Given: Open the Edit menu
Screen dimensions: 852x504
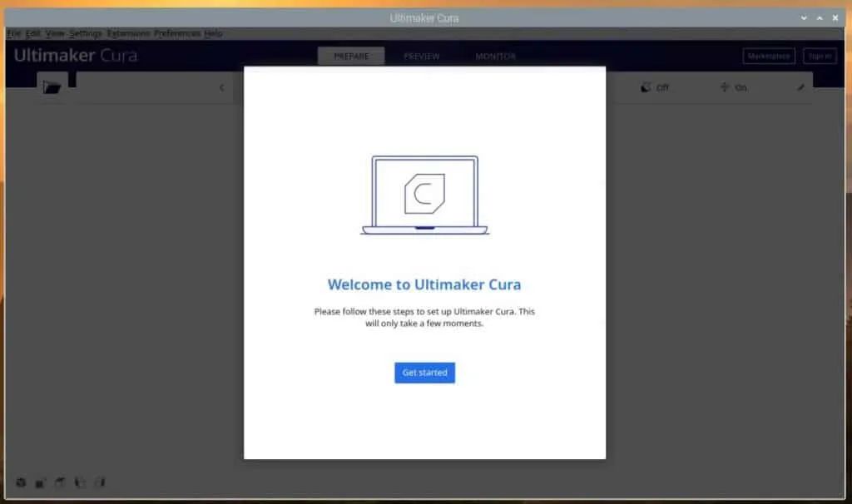Looking at the screenshot, I should (x=33, y=33).
